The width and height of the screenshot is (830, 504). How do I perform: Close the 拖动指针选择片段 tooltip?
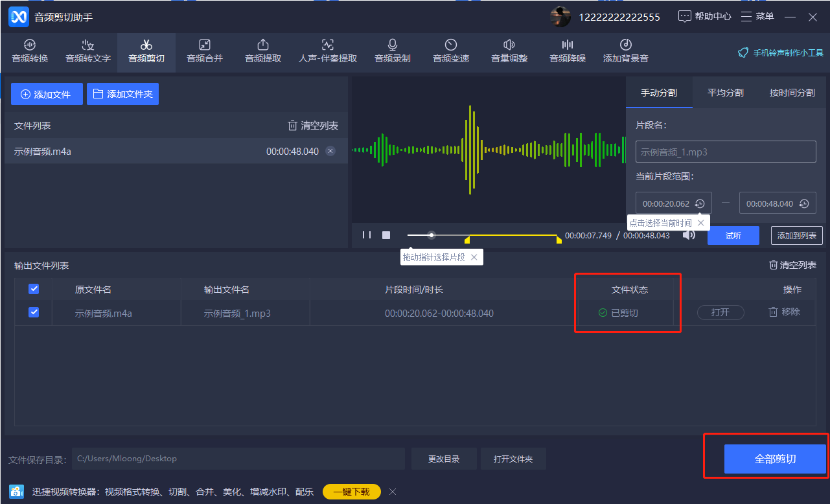tap(474, 257)
